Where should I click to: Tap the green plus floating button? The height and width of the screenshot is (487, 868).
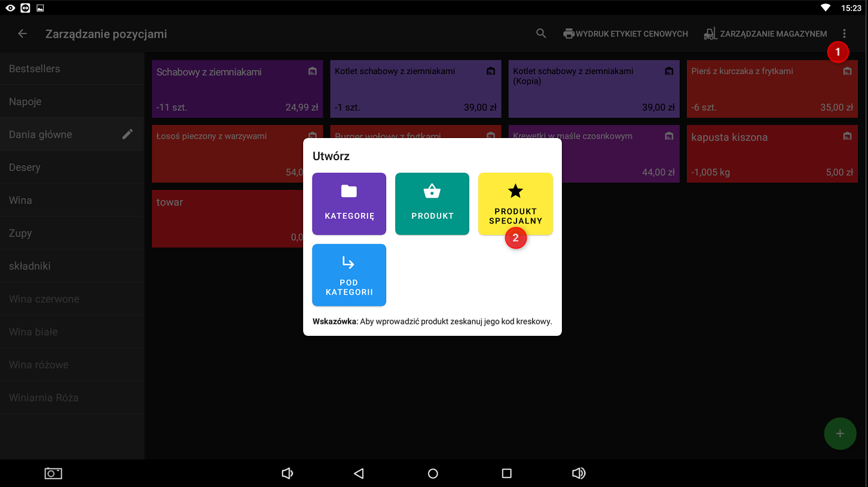pos(839,433)
